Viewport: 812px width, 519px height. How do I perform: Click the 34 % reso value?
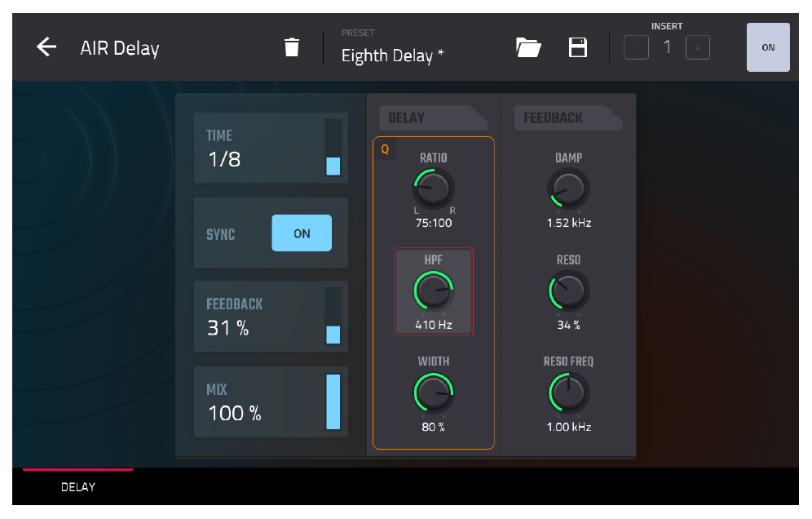point(568,325)
